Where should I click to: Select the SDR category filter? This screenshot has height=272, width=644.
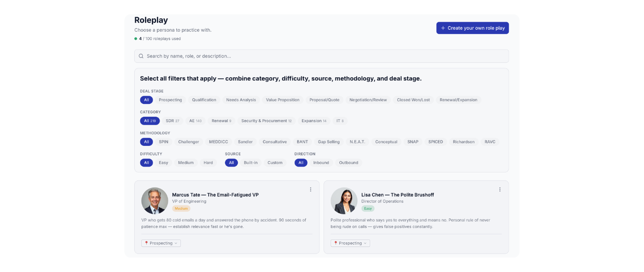coord(172,121)
